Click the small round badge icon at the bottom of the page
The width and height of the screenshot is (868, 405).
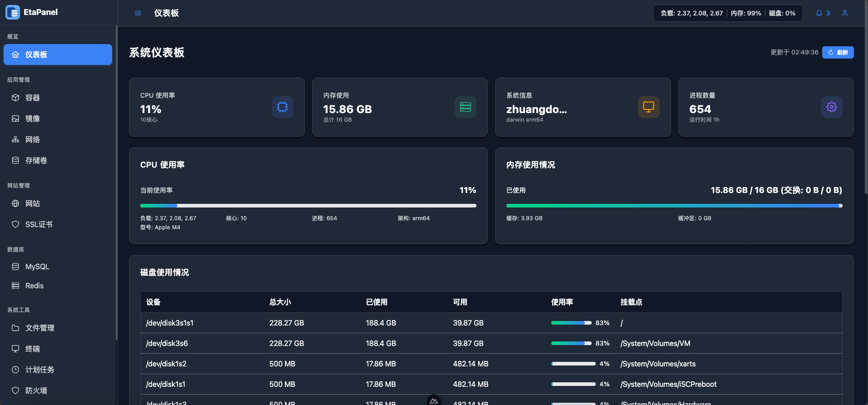434,400
